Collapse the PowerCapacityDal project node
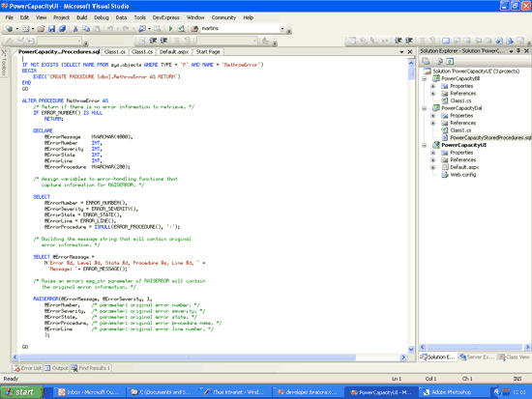The height and width of the screenshot is (399, 532). pyautogui.click(x=425, y=108)
